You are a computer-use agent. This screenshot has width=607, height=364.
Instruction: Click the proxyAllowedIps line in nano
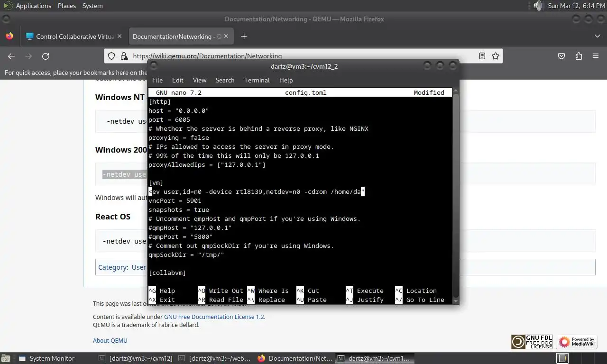(x=207, y=164)
